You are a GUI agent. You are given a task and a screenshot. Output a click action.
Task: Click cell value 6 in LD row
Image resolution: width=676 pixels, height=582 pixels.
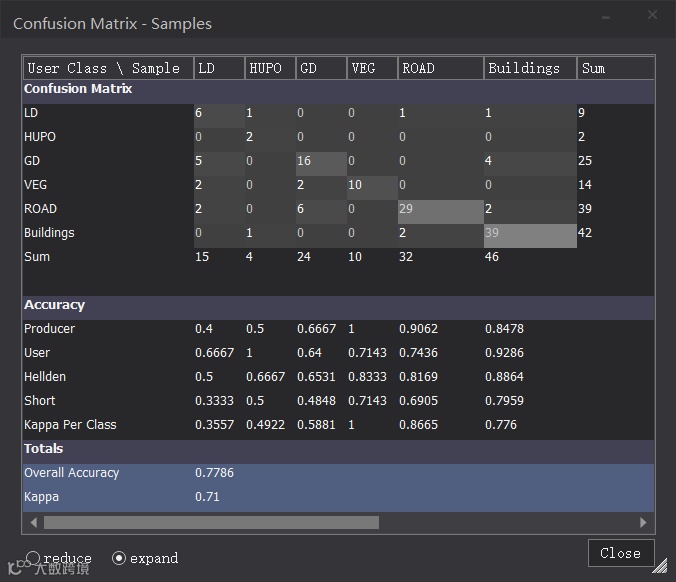(x=198, y=113)
